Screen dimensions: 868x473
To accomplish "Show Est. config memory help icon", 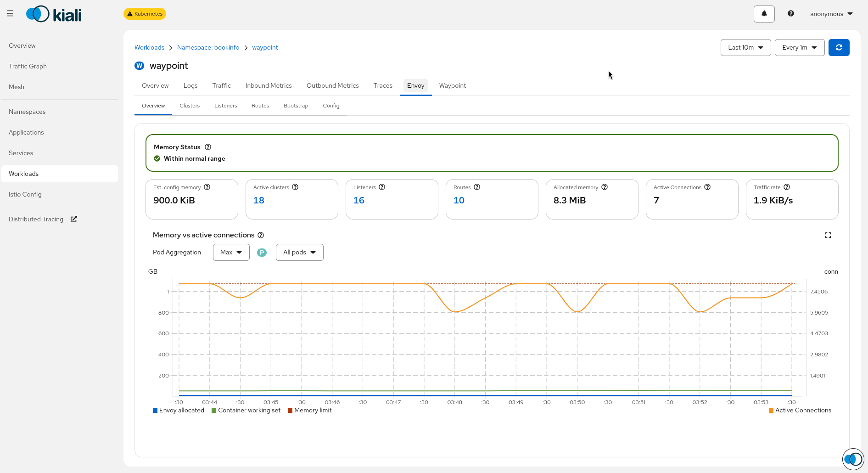I will (x=207, y=187).
